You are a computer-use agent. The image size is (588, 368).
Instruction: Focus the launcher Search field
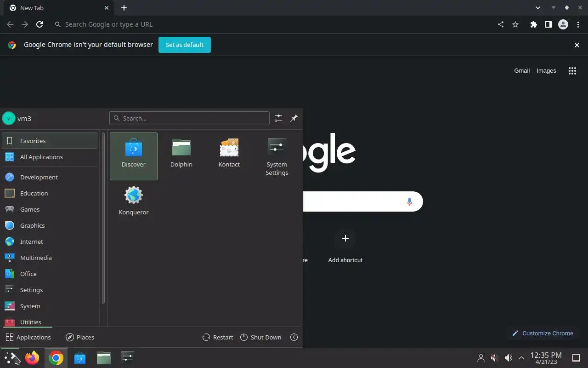pos(189,118)
